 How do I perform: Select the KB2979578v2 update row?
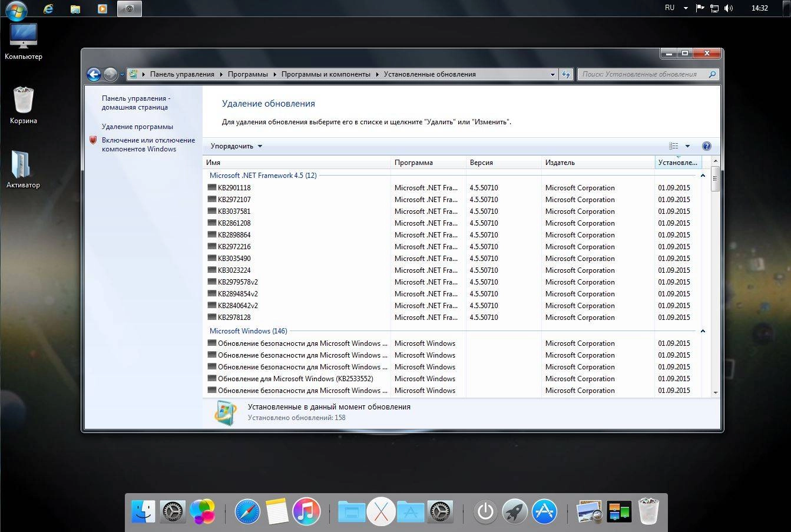click(452, 282)
